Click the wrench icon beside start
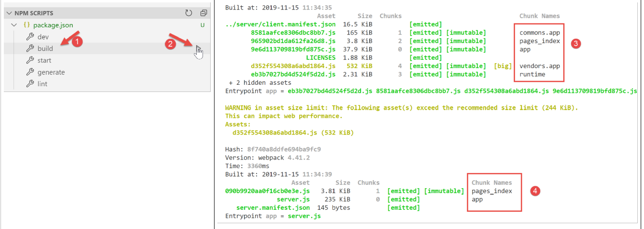644x229 pixels. pyautogui.click(x=30, y=60)
